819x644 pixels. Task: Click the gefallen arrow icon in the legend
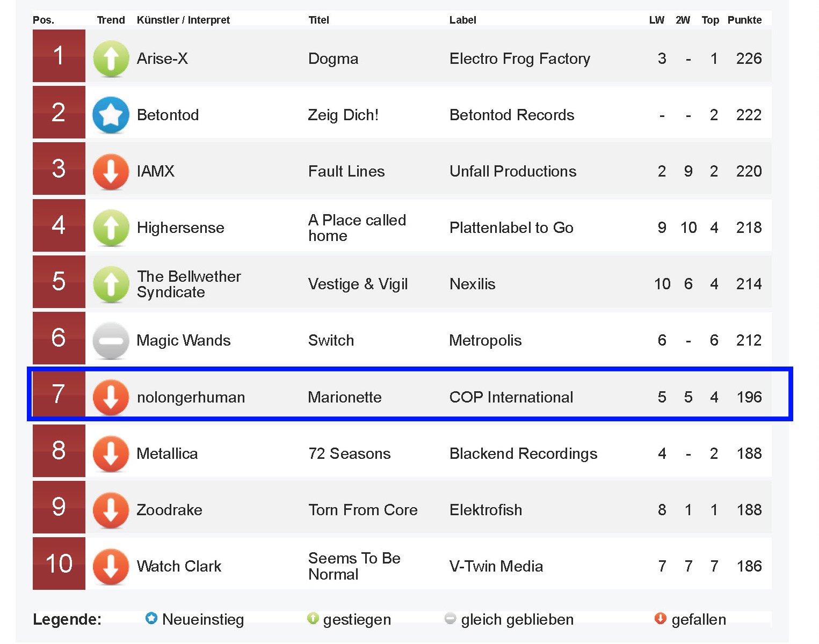click(661, 619)
